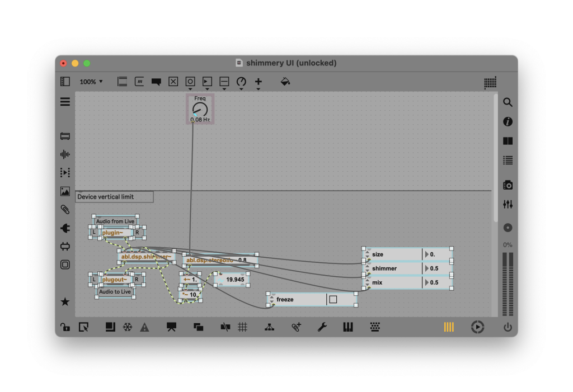Click the presentation mode icon
This screenshot has width=573, height=392.
[171, 328]
